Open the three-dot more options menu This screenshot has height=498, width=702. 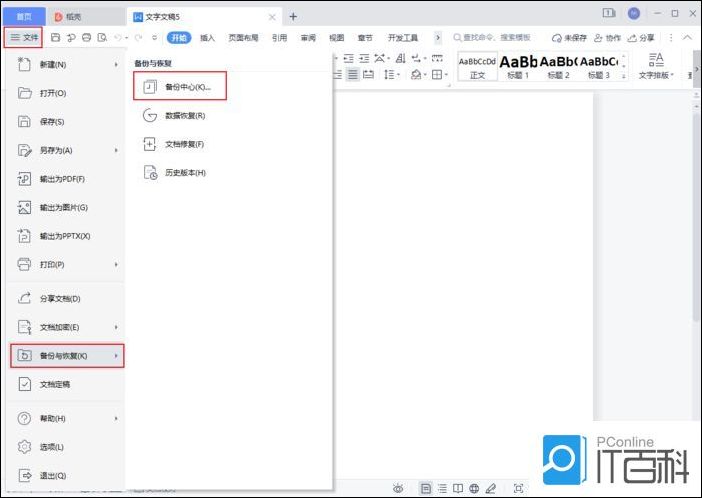(671, 38)
